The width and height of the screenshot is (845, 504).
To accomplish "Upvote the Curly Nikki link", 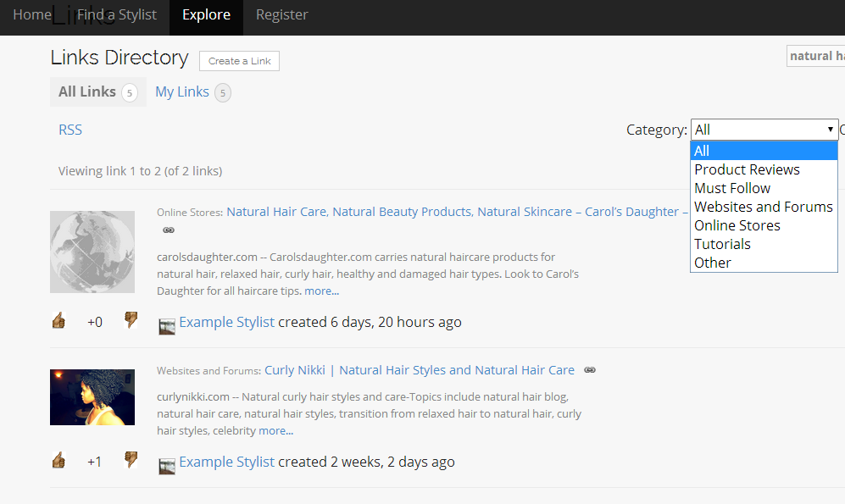I will click(x=58, y=460).
